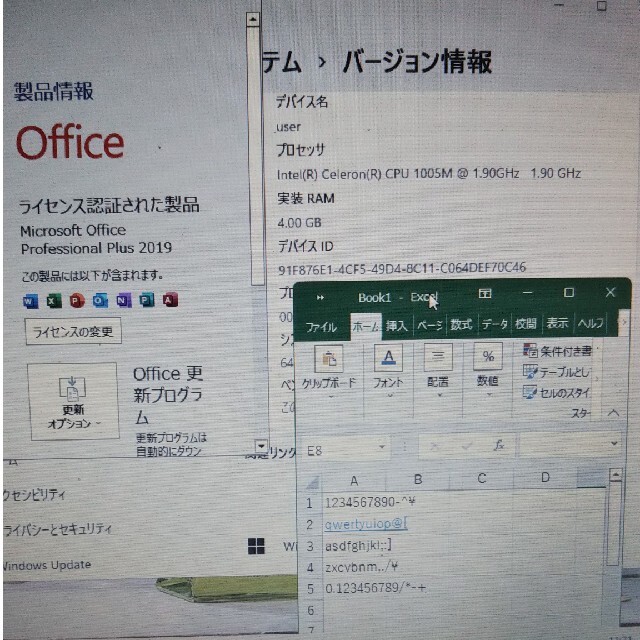
Task: Open Update Options (更新オプション) dropdown button
Action: 73,401
